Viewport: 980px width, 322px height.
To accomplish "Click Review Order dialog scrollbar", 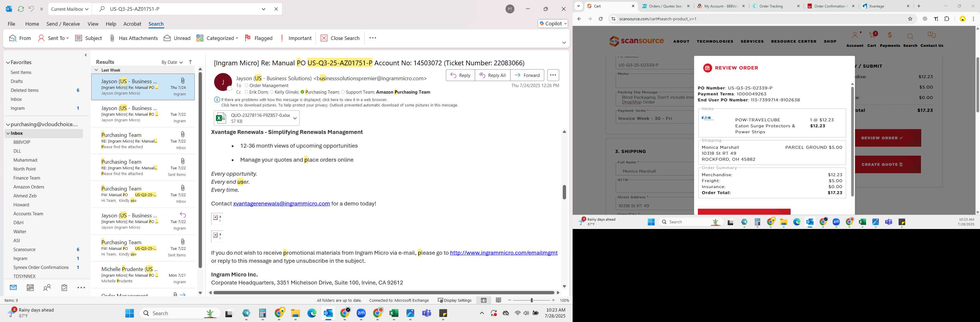I will point(852,141).
